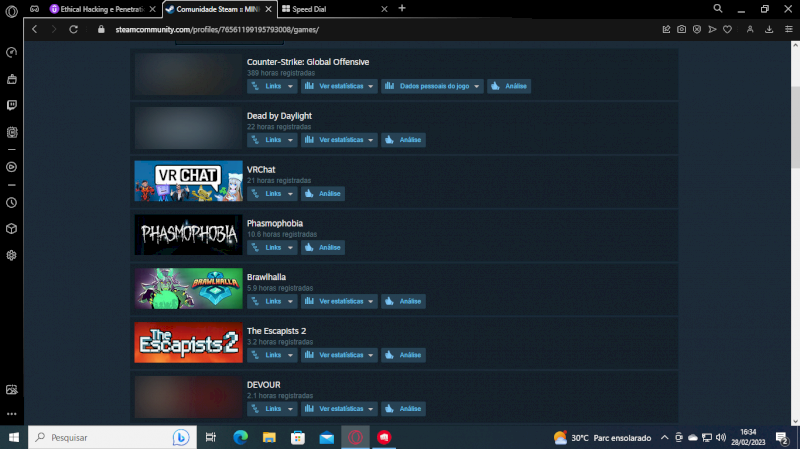800x449 pixels.
Task: Open the Phasmophobia game title link
Action: (x=274, y=223)
